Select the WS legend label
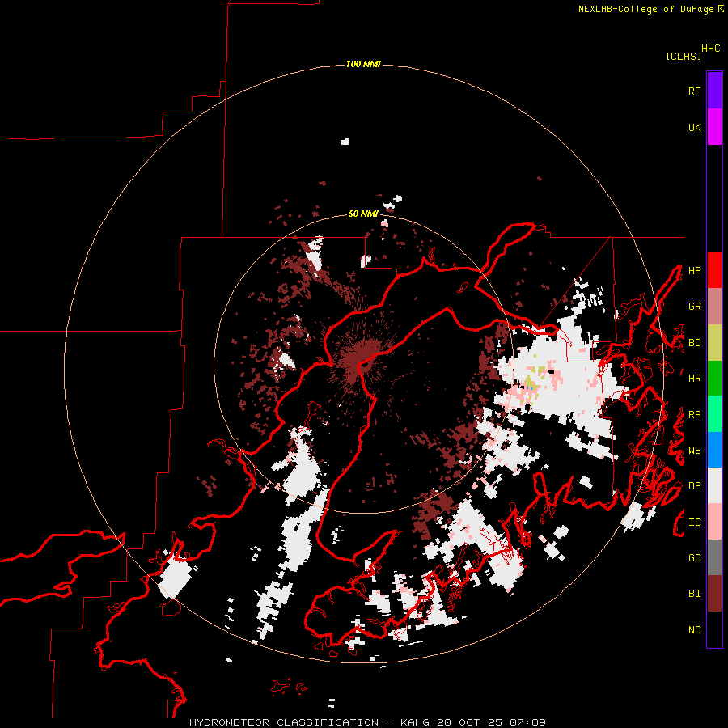 pos(694,451)
